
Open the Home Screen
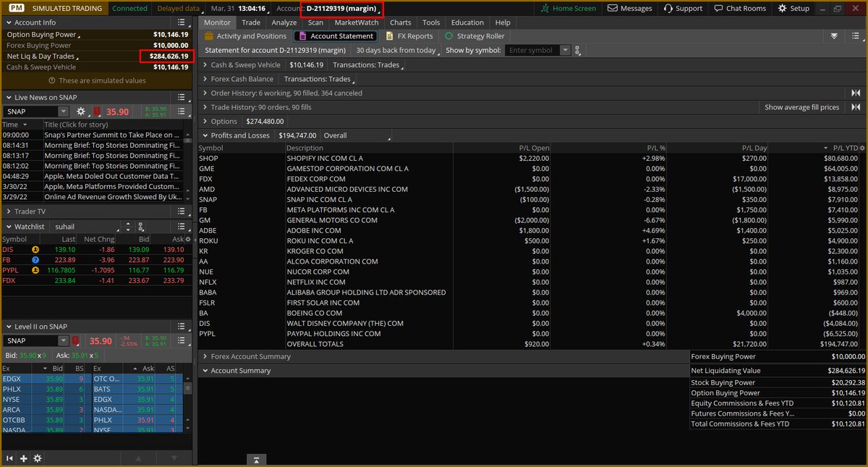click(569, 8)
